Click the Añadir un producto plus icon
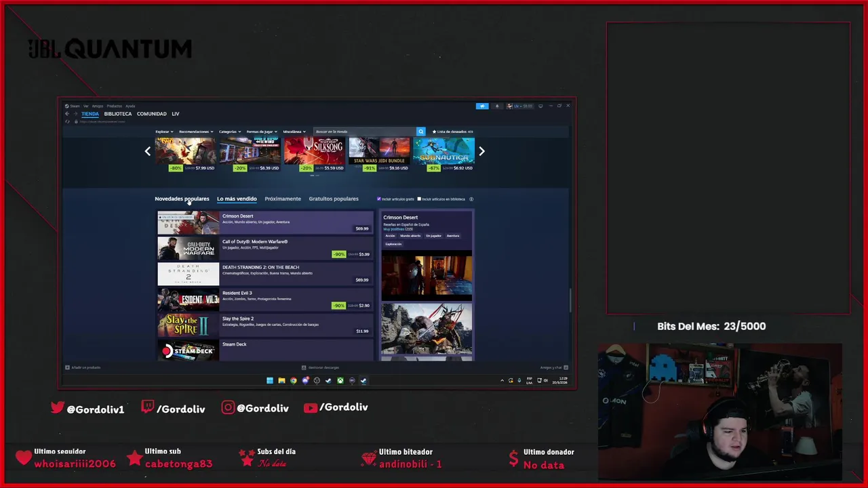The width and height of the screenshot is (868, 488). 67,367
